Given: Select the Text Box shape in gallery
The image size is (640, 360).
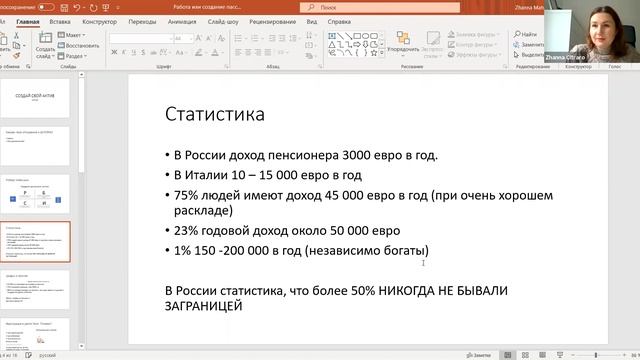Looking at the screenshot, I should (332, 36).
